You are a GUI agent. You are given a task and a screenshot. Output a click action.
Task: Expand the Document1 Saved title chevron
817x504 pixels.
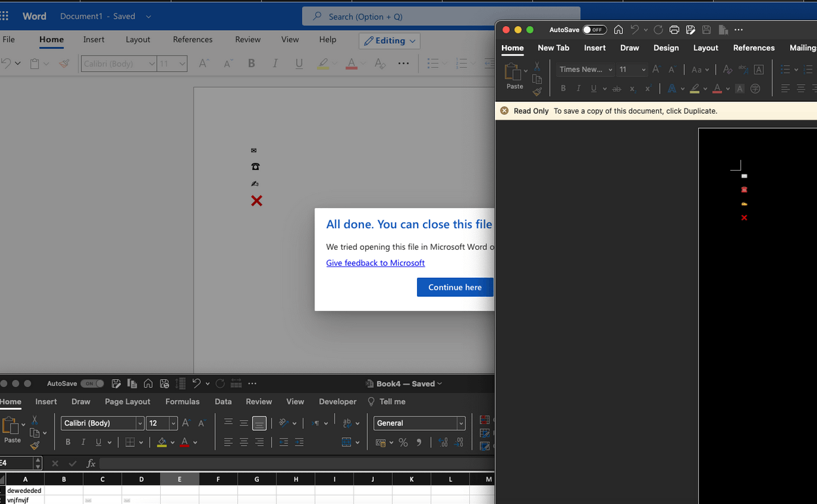pos(148,16)
